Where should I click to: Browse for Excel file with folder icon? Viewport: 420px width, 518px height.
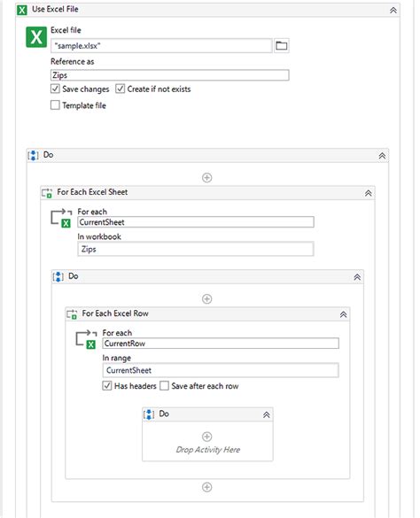click(x=281, y=45)
